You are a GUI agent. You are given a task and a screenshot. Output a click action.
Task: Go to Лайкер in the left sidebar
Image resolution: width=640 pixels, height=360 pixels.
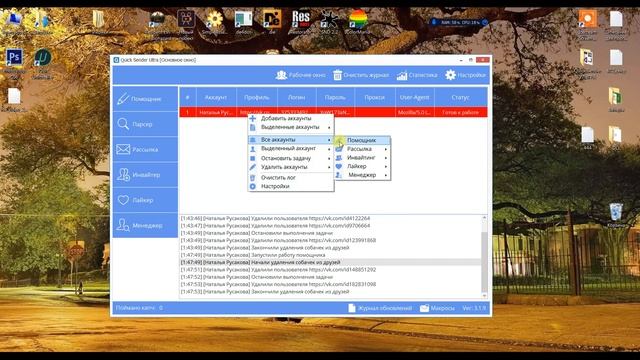145,200
